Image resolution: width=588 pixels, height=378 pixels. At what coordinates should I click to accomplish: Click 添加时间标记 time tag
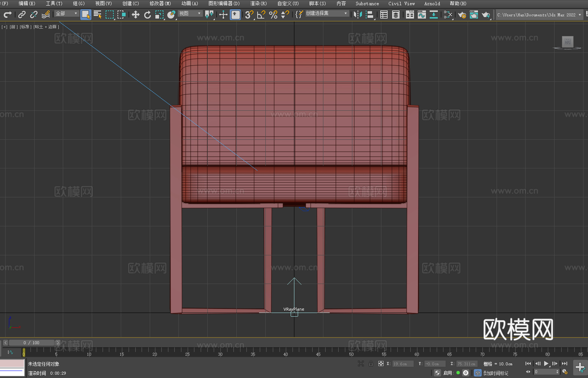click(495, 373)
